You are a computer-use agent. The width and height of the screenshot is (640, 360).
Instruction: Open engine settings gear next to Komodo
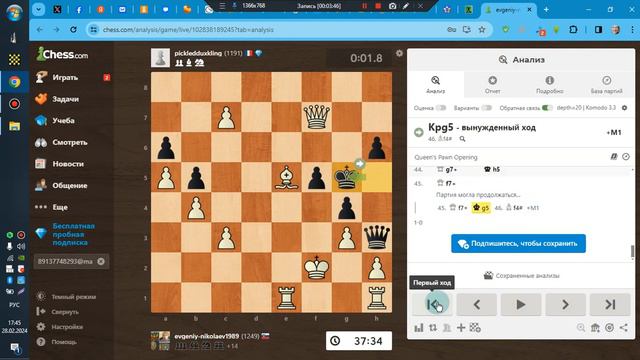624,108
